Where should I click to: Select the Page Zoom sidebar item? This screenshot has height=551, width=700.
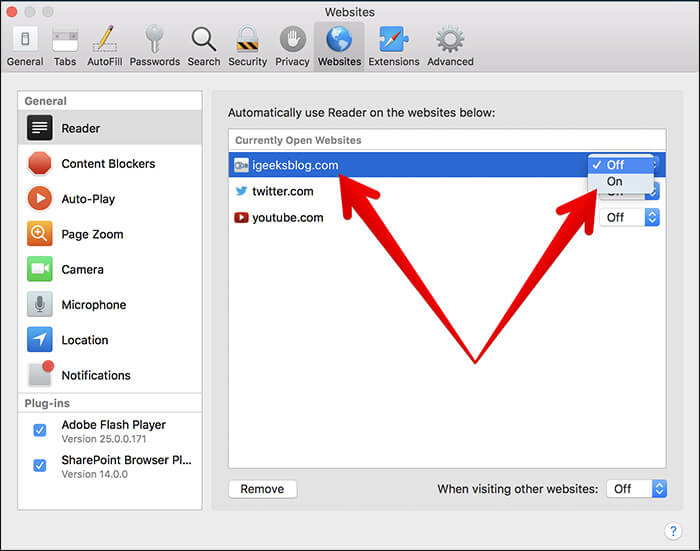(110, 234)
